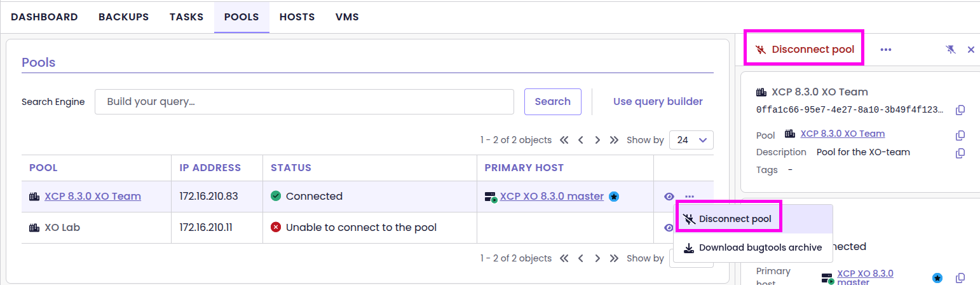Viewport: 980px width, 285px height.
Task: Click blue star badge in side panel primary host
Action: coord(937,278)
